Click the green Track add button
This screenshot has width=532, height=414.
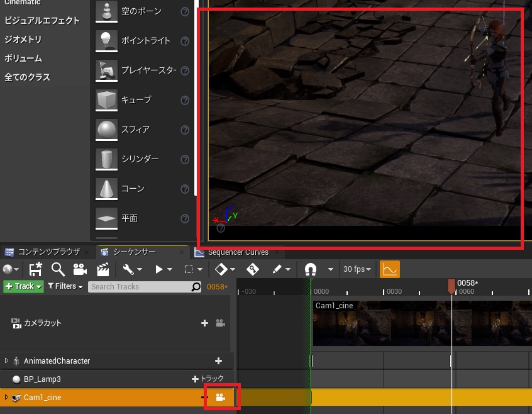(x=23, y=286)
